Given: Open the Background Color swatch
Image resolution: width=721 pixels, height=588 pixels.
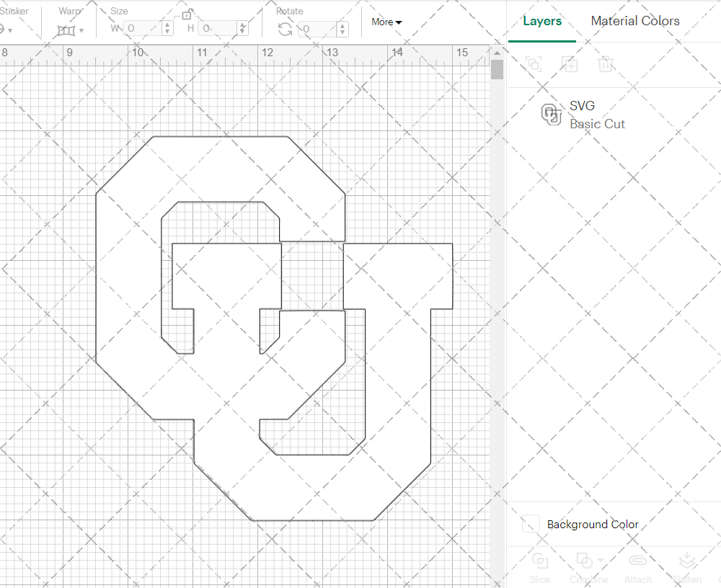Looking at the screenshot, I should pyautogui.click(x=531, y=524).
